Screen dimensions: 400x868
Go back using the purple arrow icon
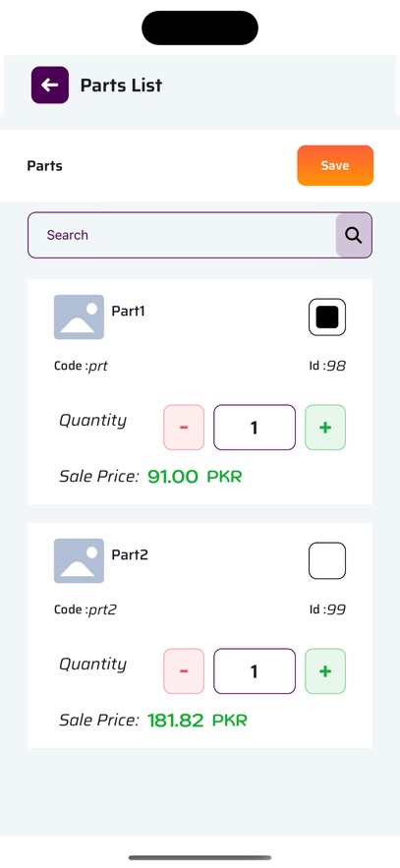50,86
